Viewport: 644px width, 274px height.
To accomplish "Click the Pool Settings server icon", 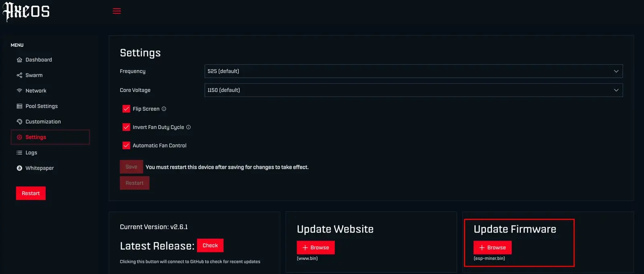I will (x=19, y=106).
